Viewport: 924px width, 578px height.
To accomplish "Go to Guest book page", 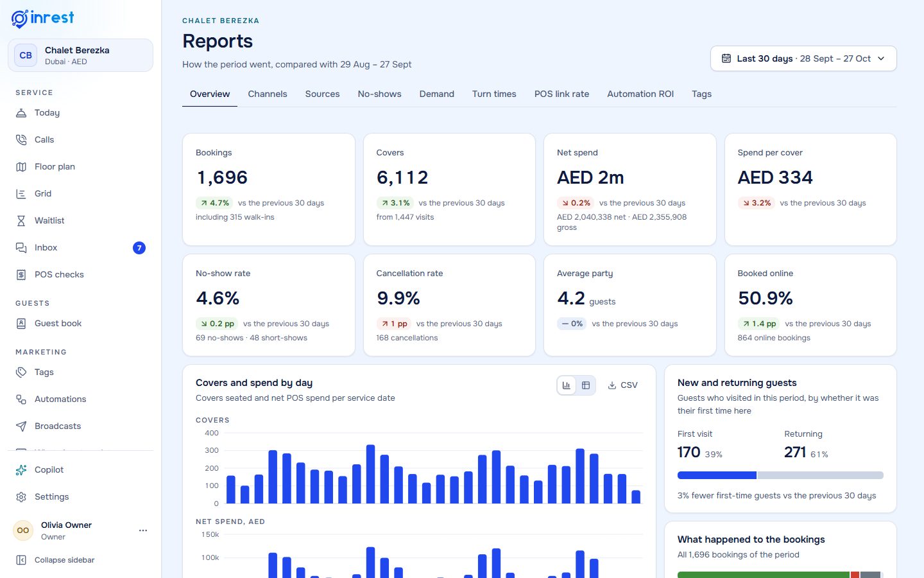I will coord(80,323).
